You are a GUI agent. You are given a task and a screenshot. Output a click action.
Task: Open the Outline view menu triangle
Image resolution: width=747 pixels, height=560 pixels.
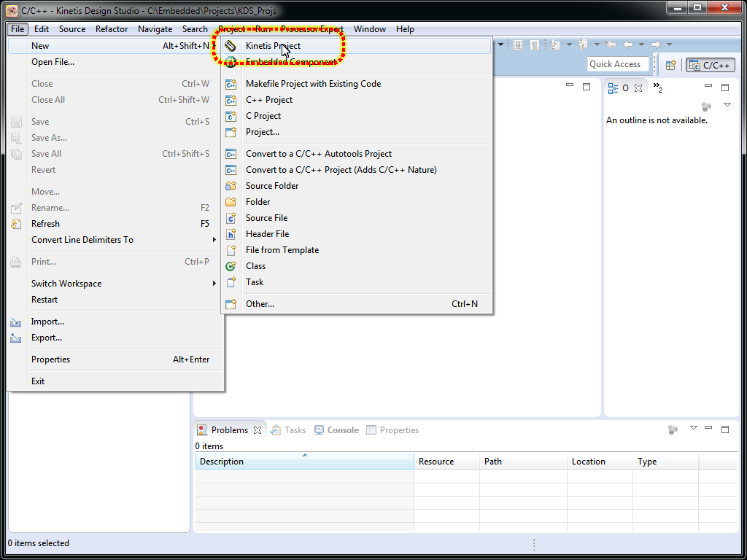727,105
